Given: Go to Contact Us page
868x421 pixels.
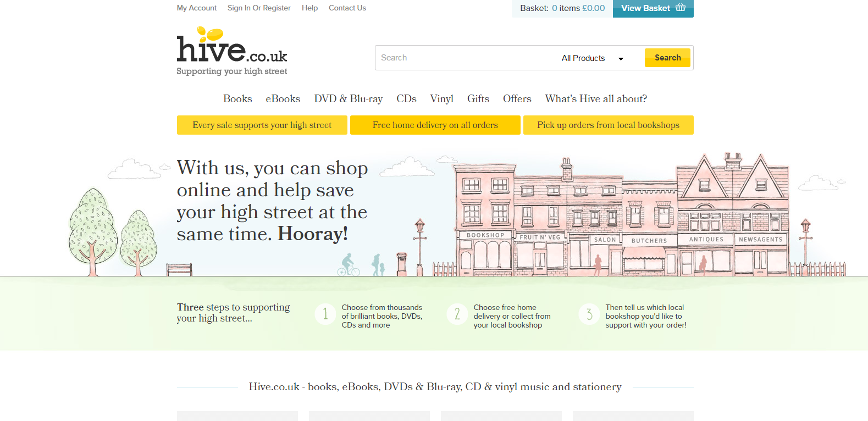Looking at the screenshot, I should click(x=347, y=8).
